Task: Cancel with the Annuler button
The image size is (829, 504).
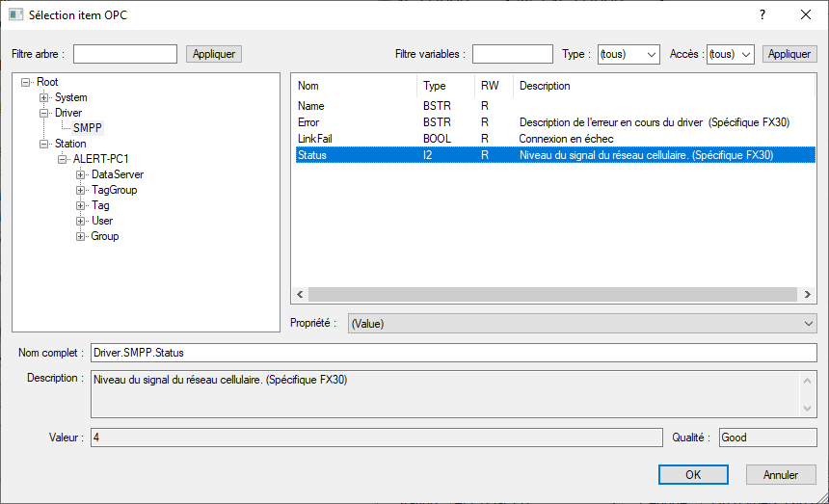Action: coord(780,475)
